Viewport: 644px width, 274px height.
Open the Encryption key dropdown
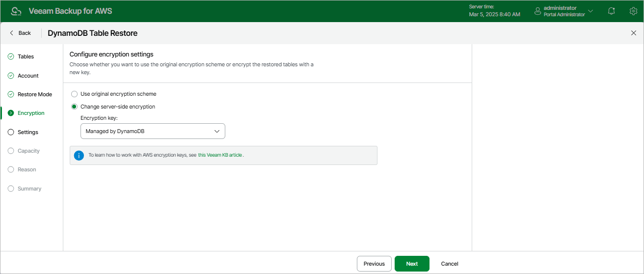click(x=153, y=131)
